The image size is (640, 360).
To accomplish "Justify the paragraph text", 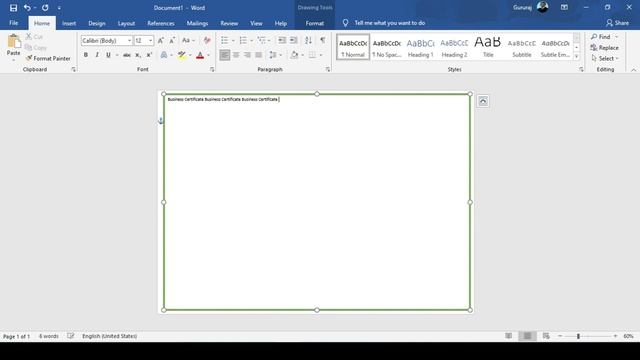I will pos(259,55).
